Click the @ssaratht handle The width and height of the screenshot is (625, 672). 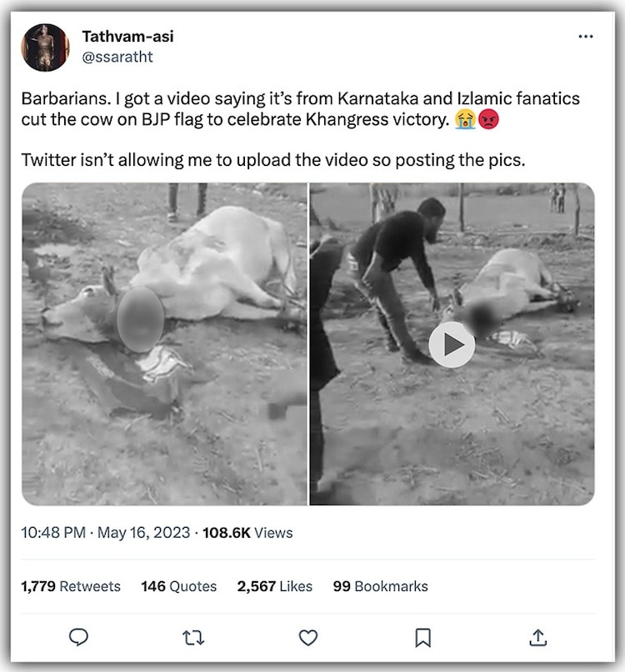(x=117, y=57)
